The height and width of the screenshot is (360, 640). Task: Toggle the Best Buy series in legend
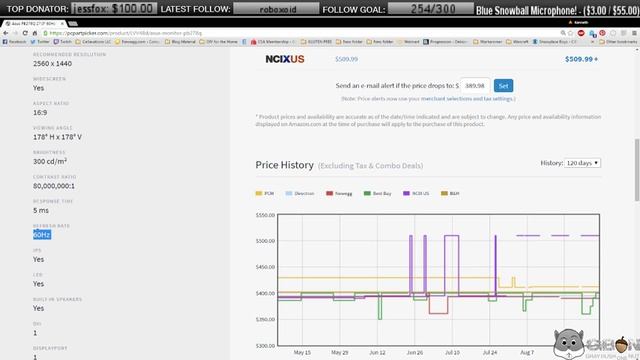coord(378,193)
